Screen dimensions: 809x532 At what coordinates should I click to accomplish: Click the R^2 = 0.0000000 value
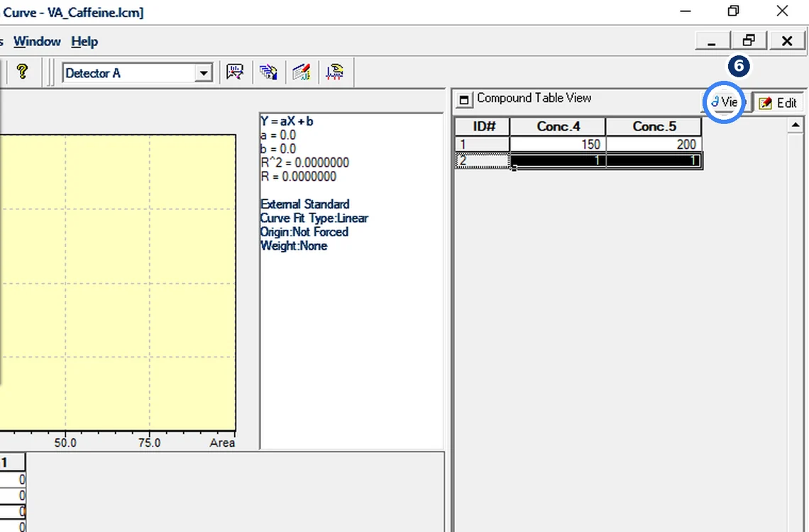pyautogui.click(x=305, y=162)
